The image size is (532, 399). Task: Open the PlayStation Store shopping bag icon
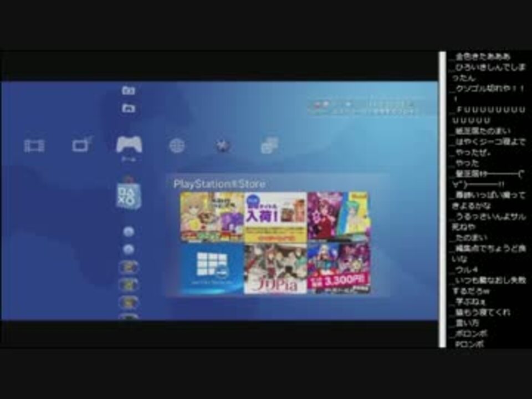128,193
